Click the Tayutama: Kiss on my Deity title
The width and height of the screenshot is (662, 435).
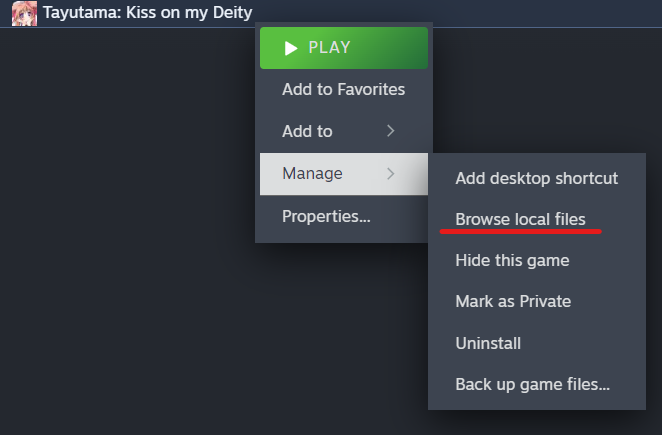pyautogui.click(x=147, y=13)
